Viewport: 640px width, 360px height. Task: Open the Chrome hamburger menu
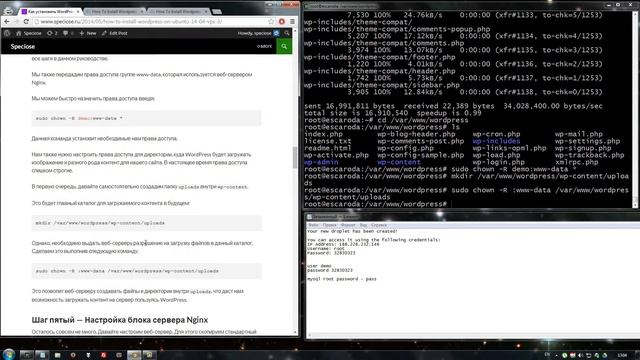point(292,22)
